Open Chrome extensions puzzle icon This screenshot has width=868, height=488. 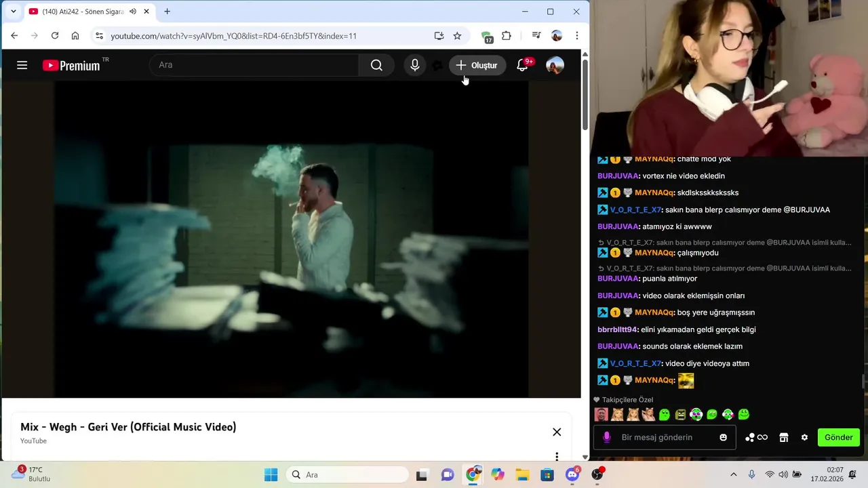pyautogui.click(x=507, y=36)
